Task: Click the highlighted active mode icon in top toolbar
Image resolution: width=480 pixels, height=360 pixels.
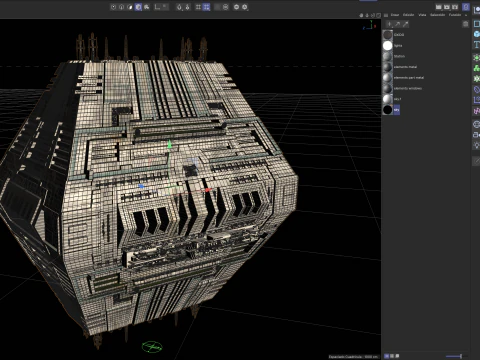Action: [138, 7]
